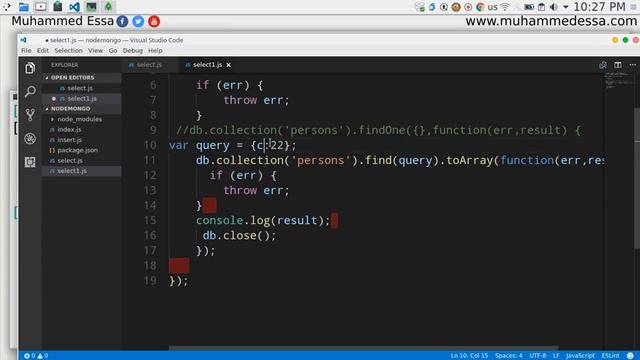Click the feedback smiley in status bar
This screenshot has width=640, height=360.
(x=630, y=356)
